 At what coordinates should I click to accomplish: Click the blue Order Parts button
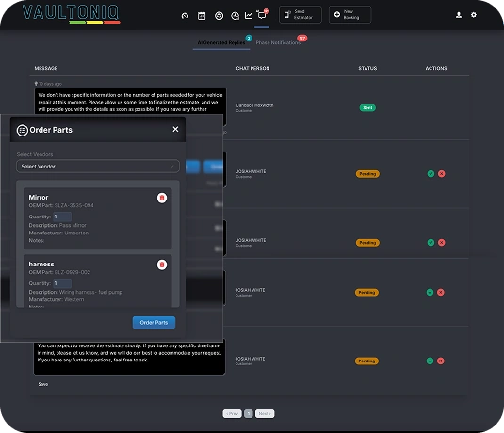(x=154, y=323)
